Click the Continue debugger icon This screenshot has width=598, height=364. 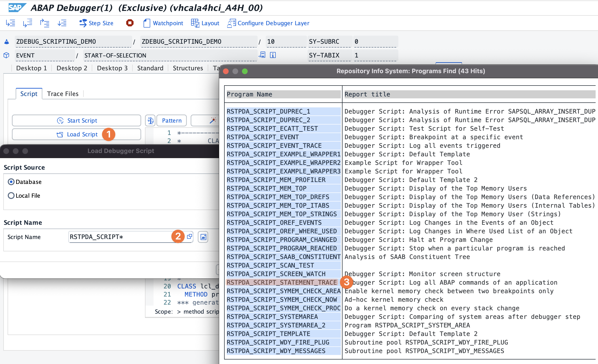62,23
